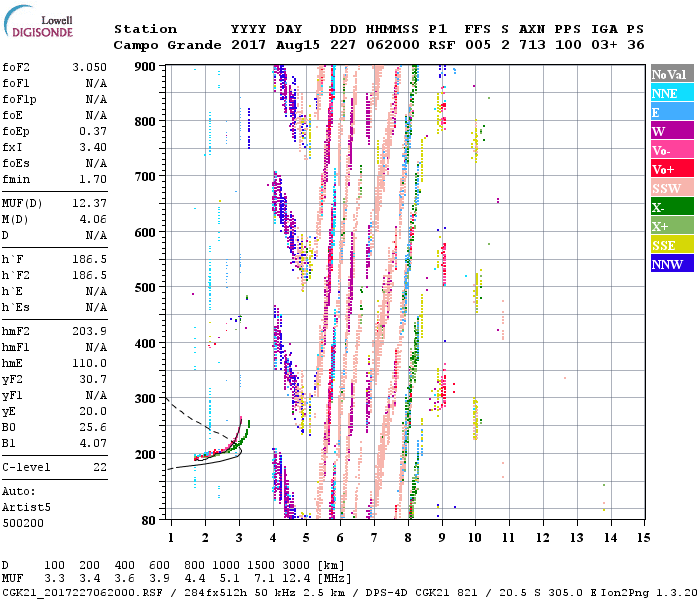Click the hmE value 110.0
This screenshot has height=600, width=700.
[89, 363]
